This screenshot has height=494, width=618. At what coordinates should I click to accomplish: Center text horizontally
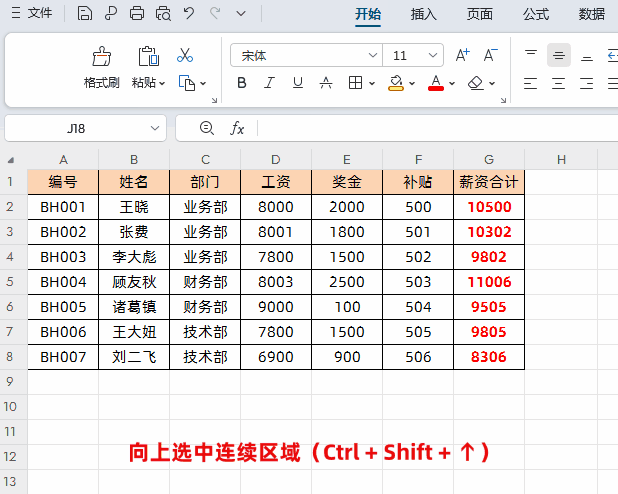tap(558, 83)
